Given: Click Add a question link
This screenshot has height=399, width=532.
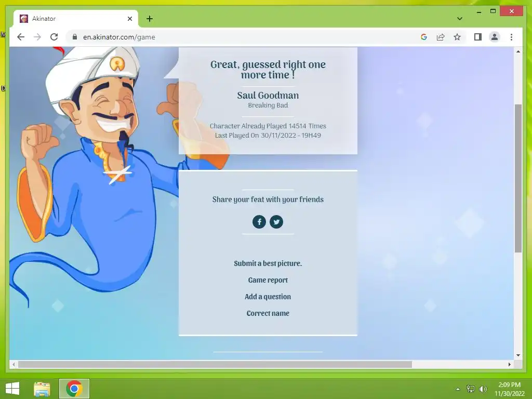Looking at the screenshot, I should pyautogui.click(x=268, y=297).
